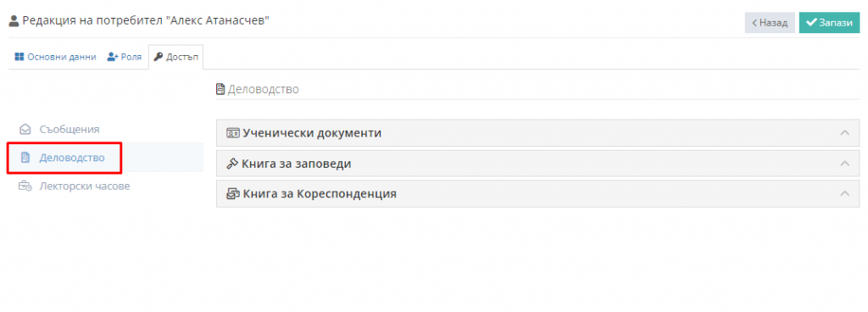Image resolution: width=868 pixels, height=312 pixels.
Task: Collapse Ученически документи using its chevron
Action: click(x=844, y=133)
